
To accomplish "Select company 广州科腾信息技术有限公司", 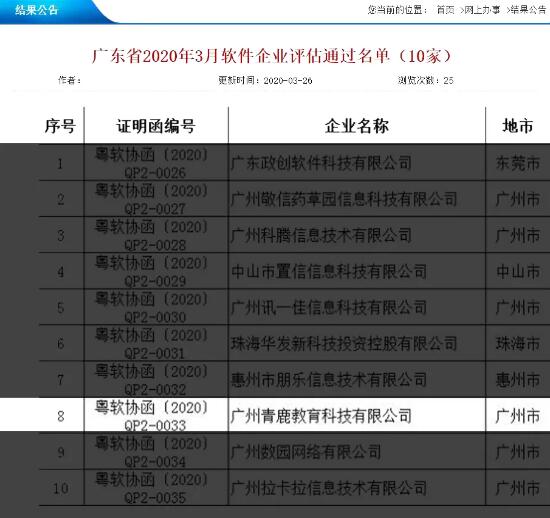I will (321, 235).
